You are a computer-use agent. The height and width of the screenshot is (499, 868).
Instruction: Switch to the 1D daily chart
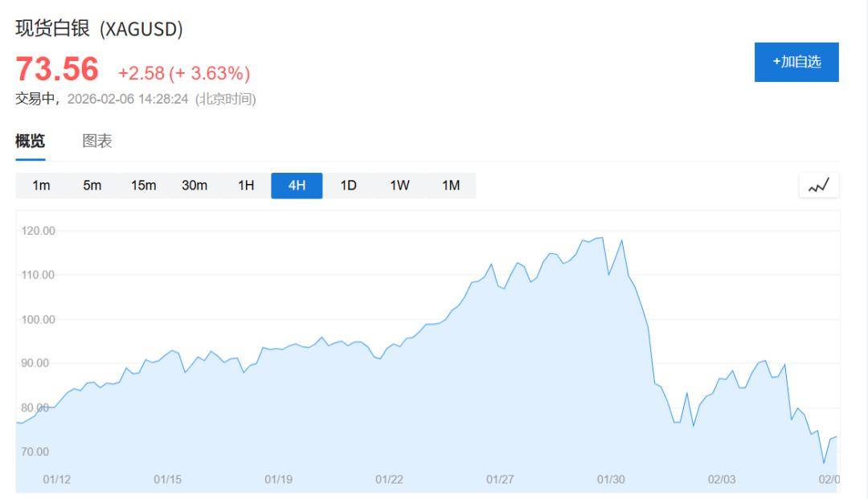pos(348,186)
